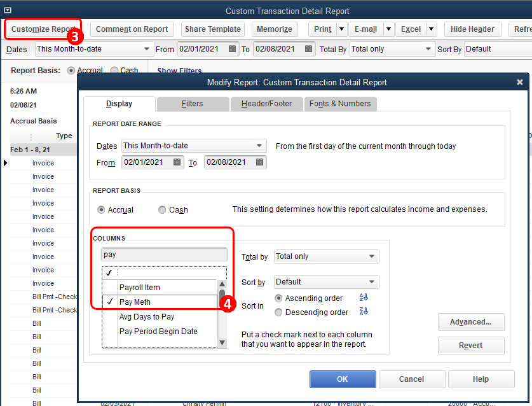Select Accrual report basis behind the dialog
The height and width of the screenshot is (406, 532).
(x=71, y=71)
